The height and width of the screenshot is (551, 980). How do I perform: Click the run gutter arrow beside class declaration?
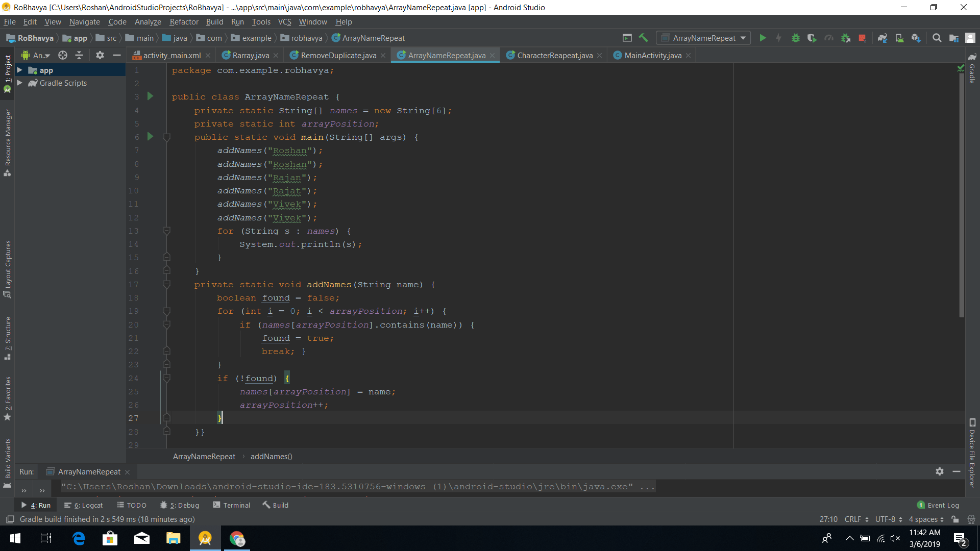click(x=150, y=96)
